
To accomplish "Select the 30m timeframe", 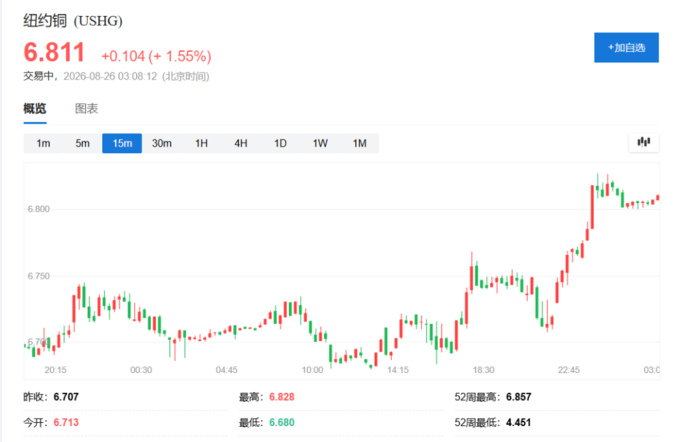I will coord(162,143).
